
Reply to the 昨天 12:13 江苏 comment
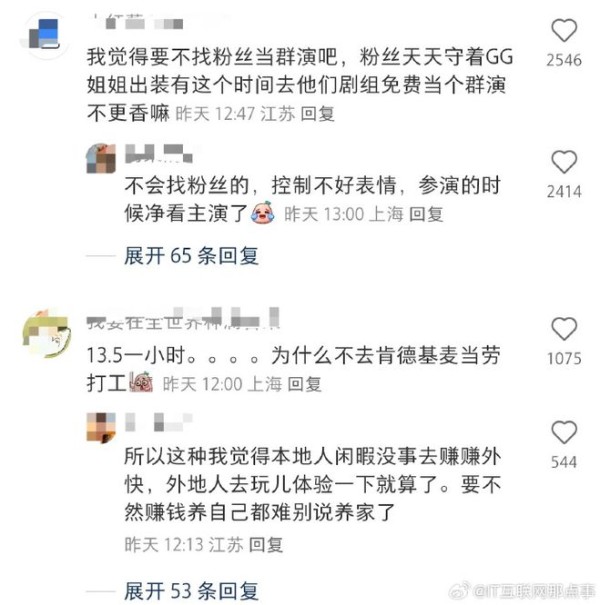[265, 545]
